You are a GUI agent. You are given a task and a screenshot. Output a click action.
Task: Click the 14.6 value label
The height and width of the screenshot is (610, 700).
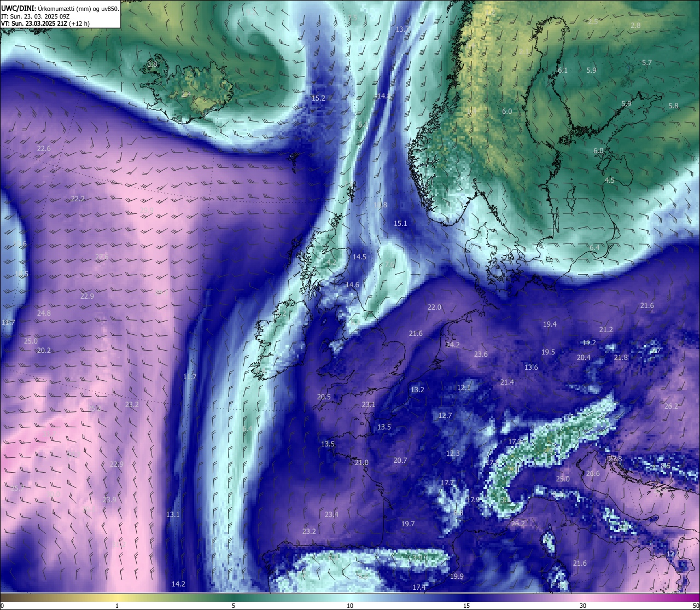[x=352, y=284]
